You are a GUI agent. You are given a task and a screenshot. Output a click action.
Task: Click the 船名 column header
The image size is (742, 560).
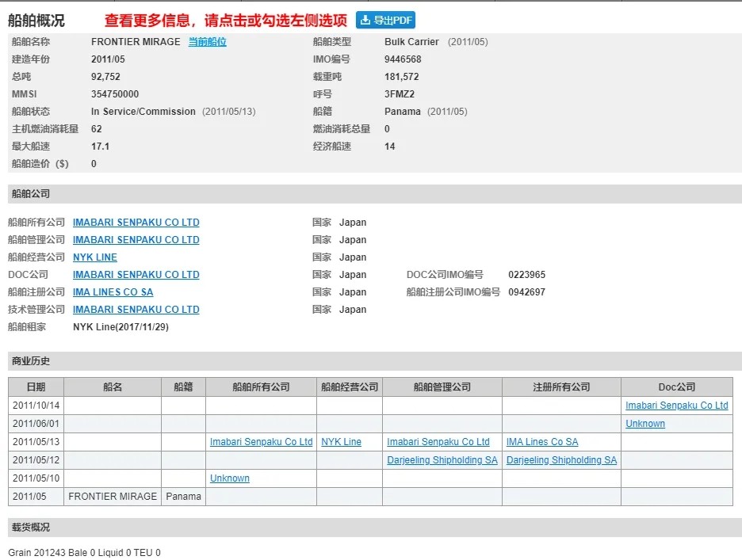pyautogui.click(x=113, y=387)
